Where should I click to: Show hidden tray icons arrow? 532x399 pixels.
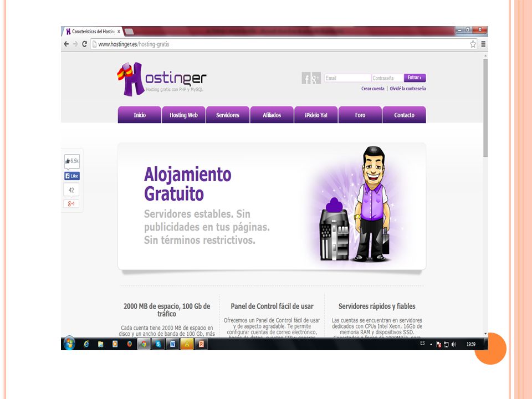coord(431,344)
